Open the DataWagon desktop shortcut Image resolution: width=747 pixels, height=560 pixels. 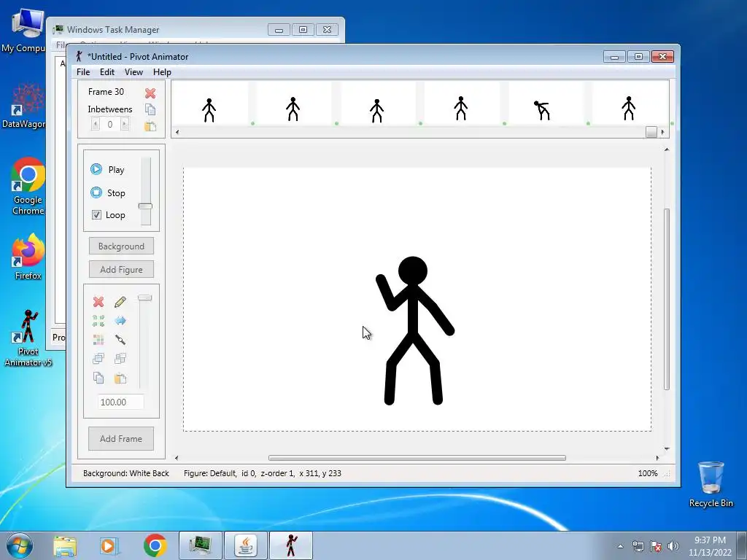pyautogui.click(x=25, y=106)
